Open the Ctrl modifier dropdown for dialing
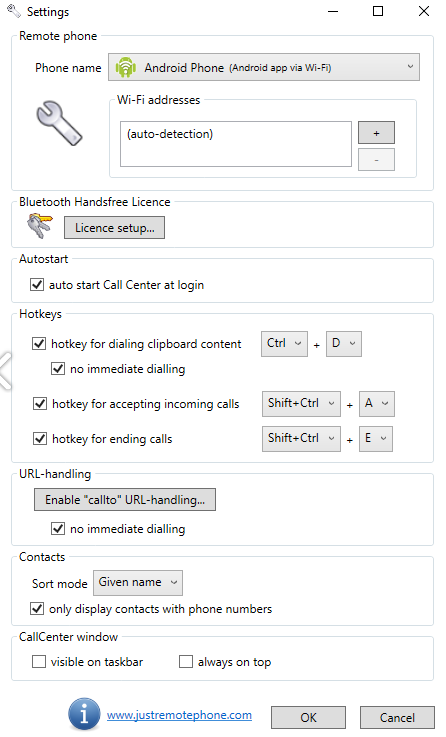446x737 pixels. 284,344
